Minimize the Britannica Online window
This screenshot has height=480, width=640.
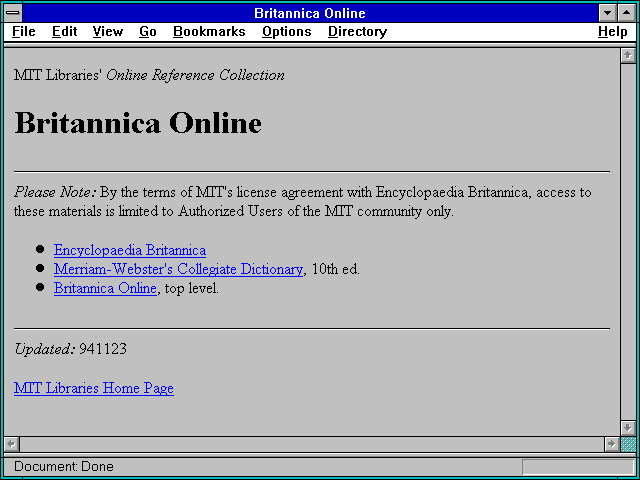(x=607, y=13)
